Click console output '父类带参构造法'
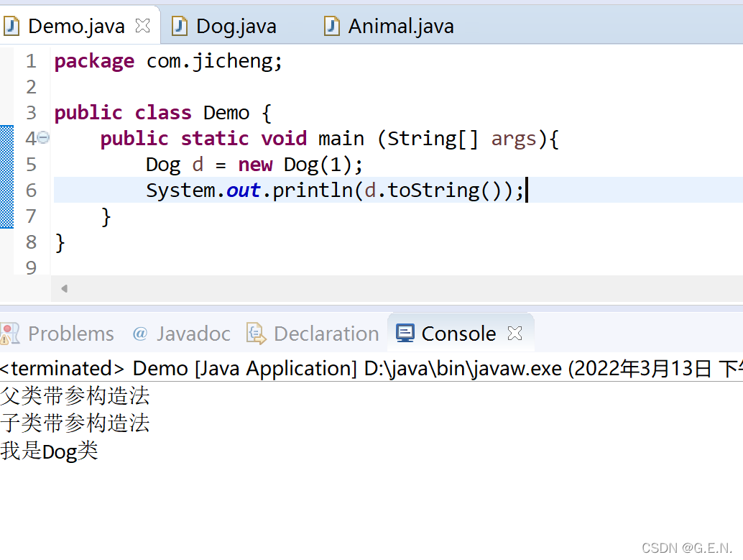 coord(75,395)
